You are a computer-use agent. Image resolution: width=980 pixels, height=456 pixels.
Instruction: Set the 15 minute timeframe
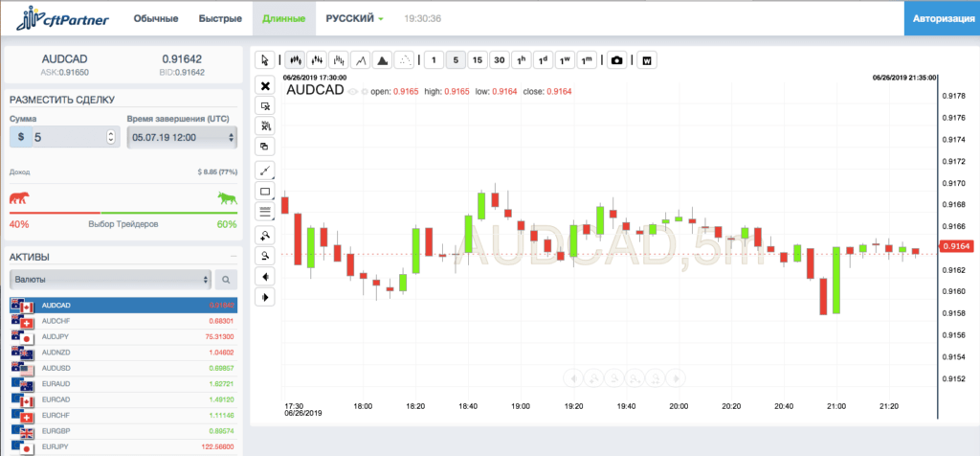click(478, 60)
